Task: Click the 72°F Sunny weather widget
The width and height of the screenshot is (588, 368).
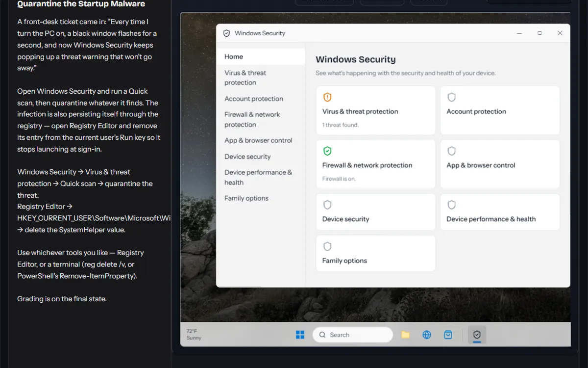Action: pyautogui.click(x=194, y=335)
